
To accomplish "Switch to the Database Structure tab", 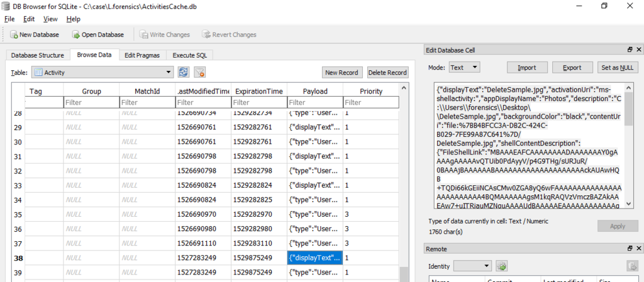I will 37,55.
